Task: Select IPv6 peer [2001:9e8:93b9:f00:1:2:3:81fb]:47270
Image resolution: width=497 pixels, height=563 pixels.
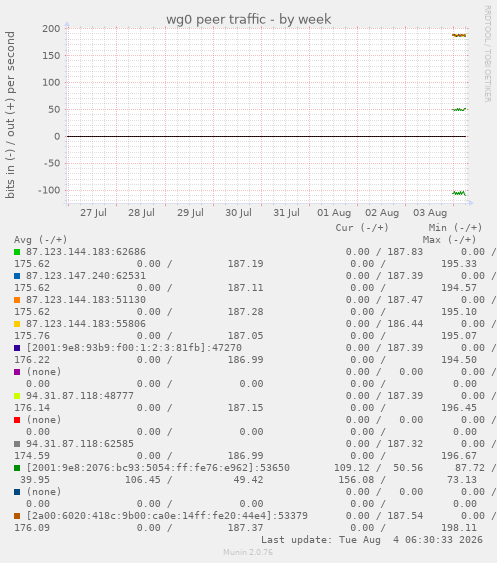Action: tap(134, 348)
